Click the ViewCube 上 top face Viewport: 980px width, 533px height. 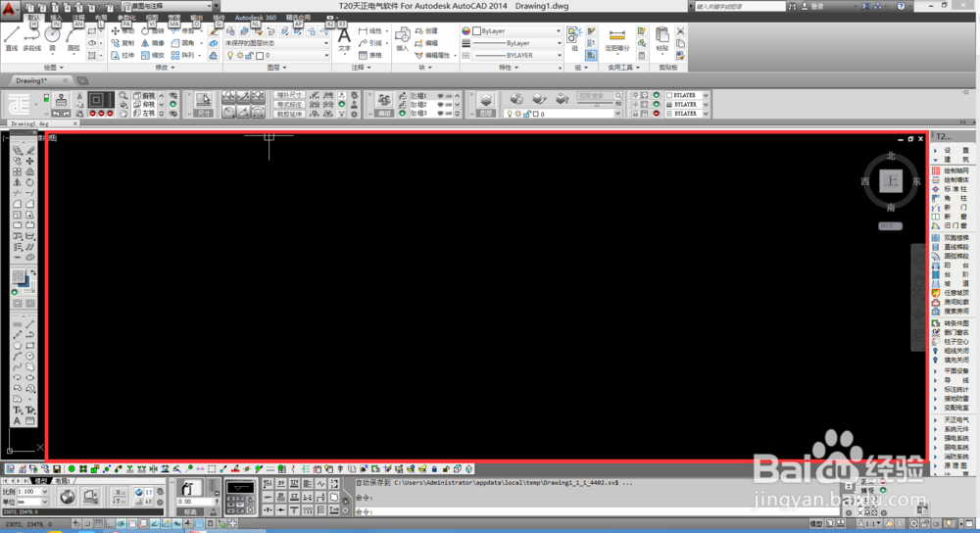[891, 181]
